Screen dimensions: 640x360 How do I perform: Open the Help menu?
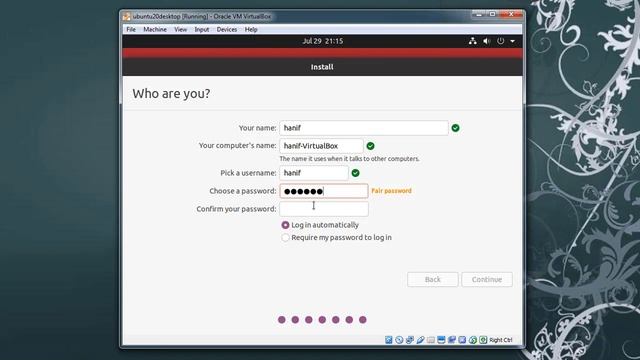coord(251,29)
